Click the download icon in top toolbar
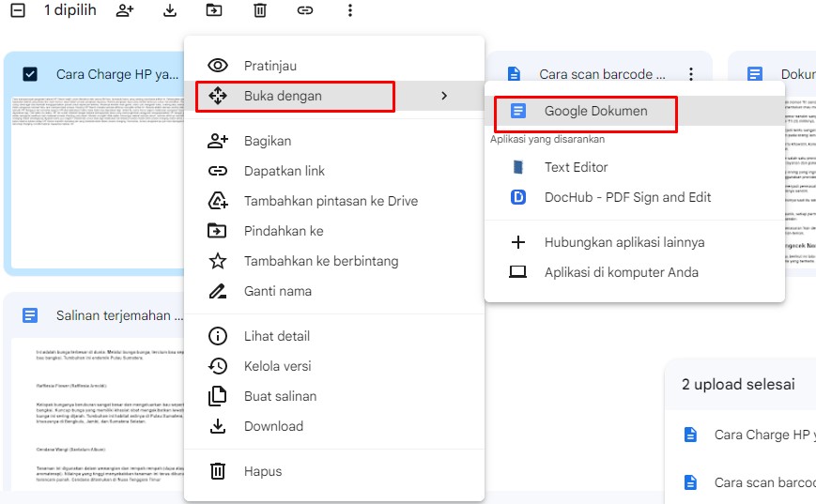This screenshot has height=504, width=816. point(170,10)
